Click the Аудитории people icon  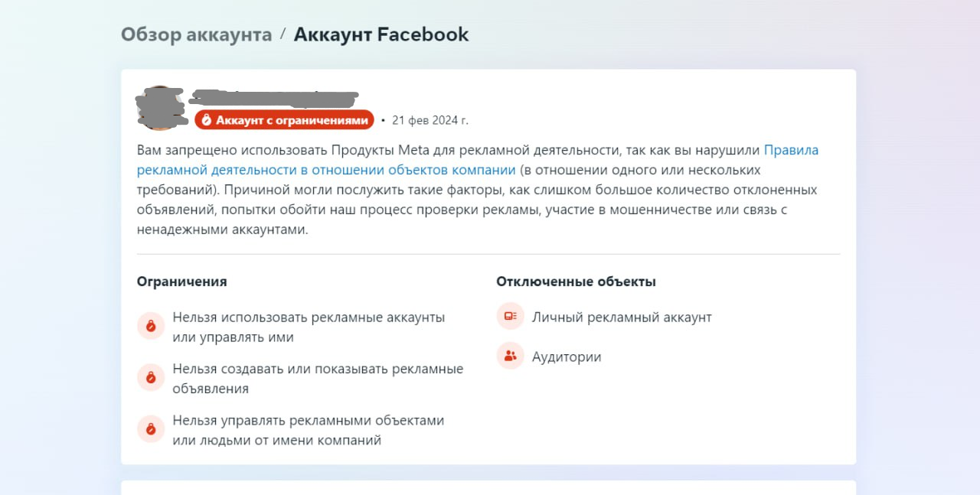(510, 356)
